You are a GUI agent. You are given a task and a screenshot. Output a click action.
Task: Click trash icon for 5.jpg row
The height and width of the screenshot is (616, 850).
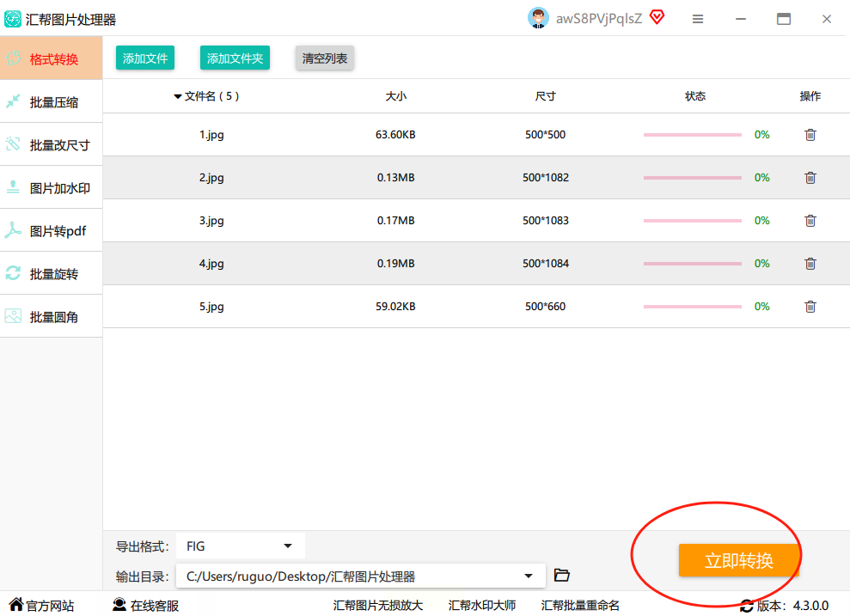tap(810, 307)
